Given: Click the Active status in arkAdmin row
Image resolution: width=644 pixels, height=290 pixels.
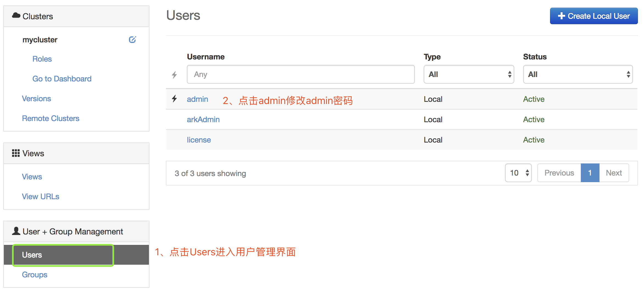Looking at the screenshot, I should coord(534,119).
